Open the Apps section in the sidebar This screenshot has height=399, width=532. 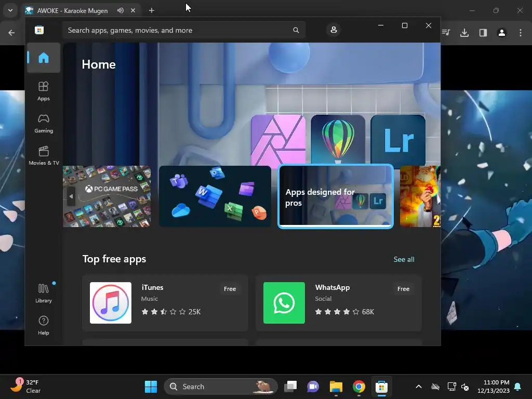[x=44, y=91]
